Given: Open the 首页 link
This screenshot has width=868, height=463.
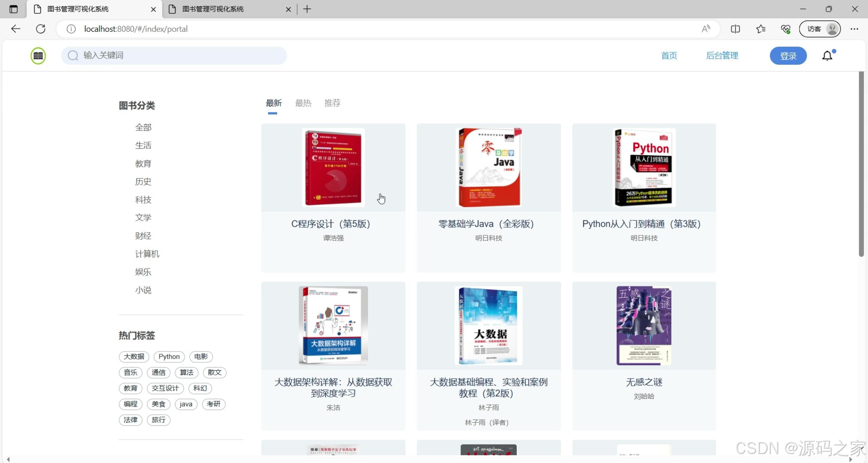Looking at the screenshot, I should [669, 55].
